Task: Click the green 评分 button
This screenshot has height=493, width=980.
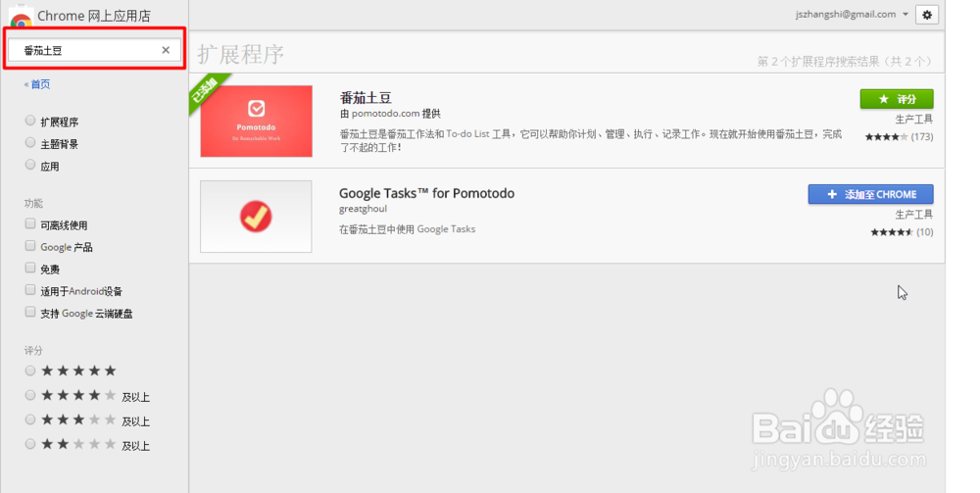Action: [x=896, y=99]
